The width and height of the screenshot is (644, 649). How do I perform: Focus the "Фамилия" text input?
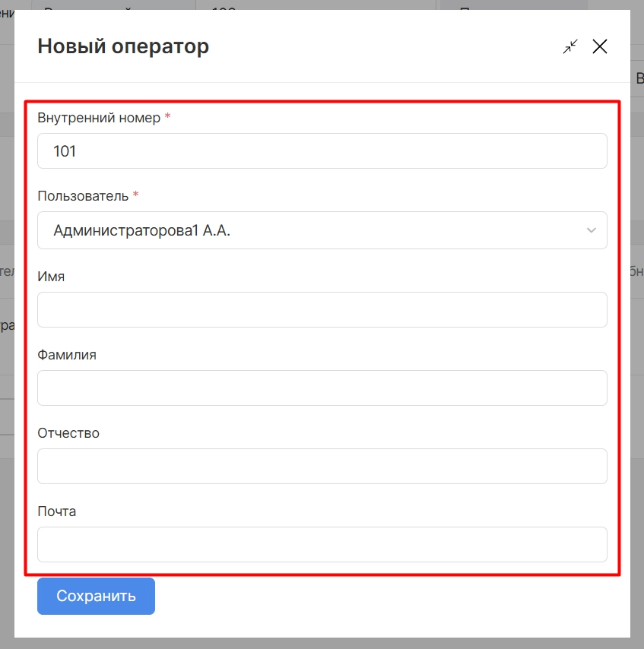pyautogui.click(x=322, y=388)
